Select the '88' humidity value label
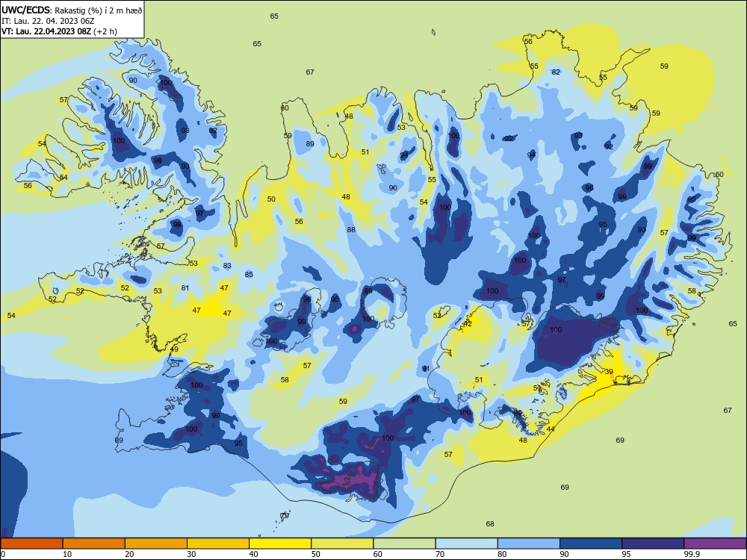The image size is (747, 560). tap(351, 229)
